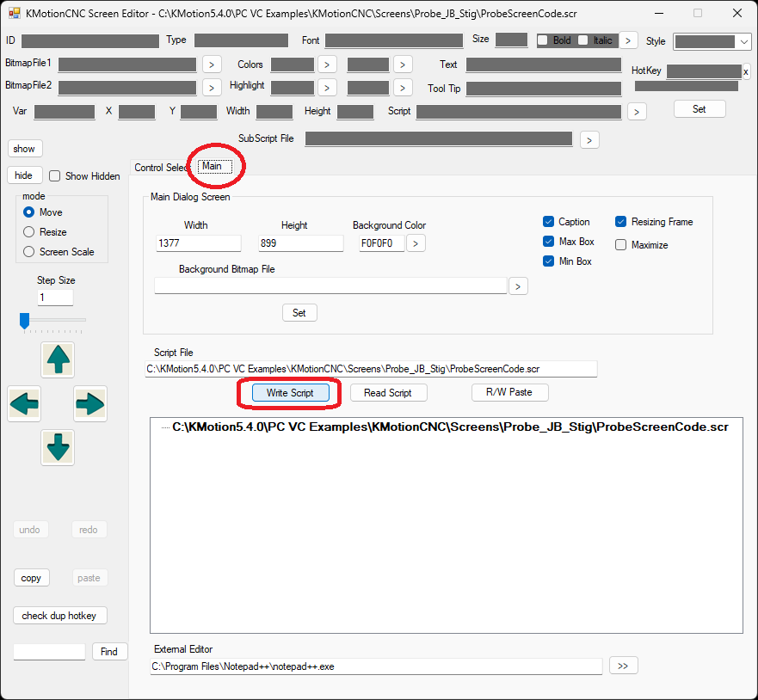The height and width of the screenshot is (700, 758).
Task: Click the External Editor browse >> button
Action: [624, 666]
